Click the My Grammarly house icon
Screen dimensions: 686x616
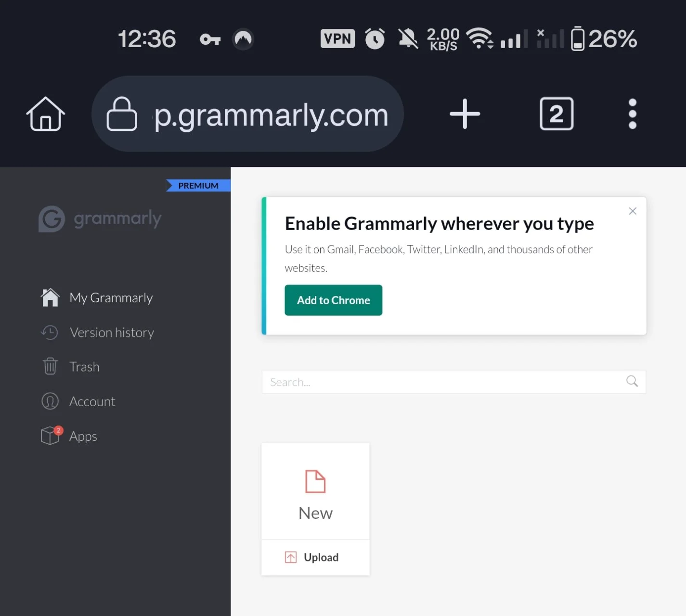(x=50, y=297)
